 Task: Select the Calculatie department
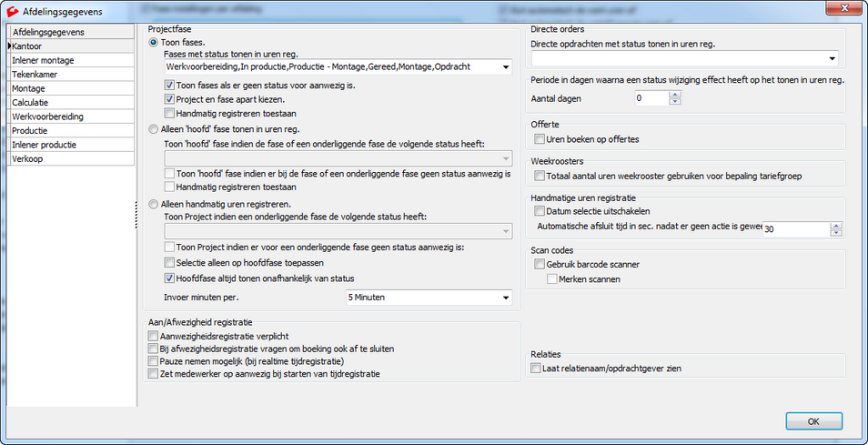click(72, 103)
